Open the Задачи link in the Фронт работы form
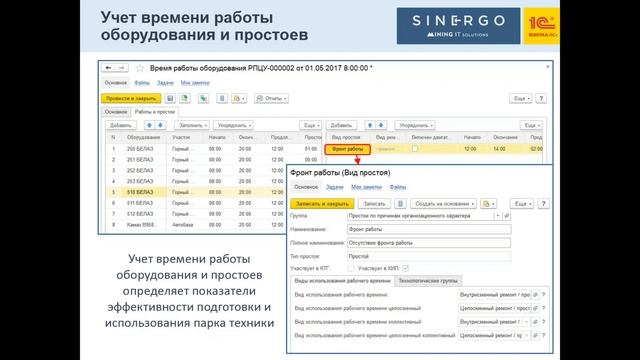Viewport: 640px width, 360px height. (x=335, y=187)
